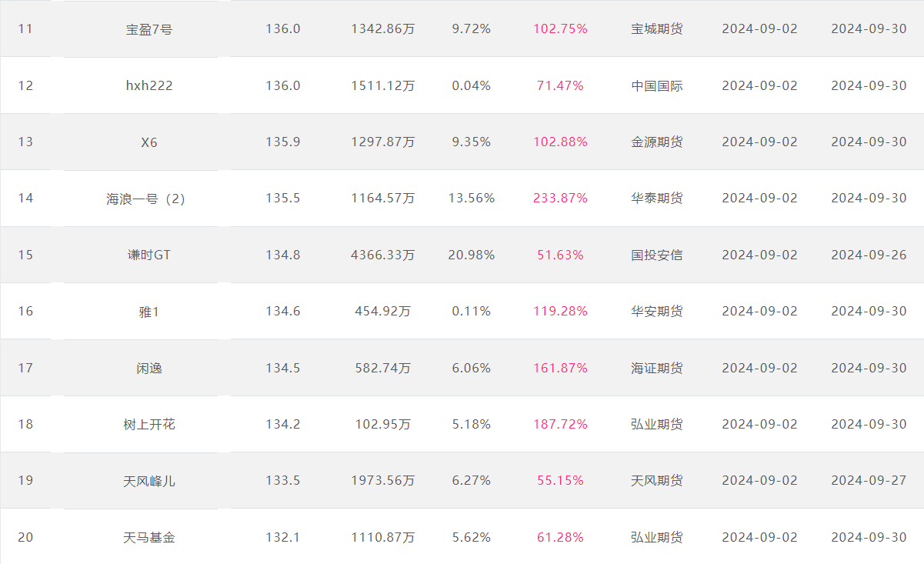
Task: Click rank number 16 cell
Action: pyautogui.click(x=25, y=311)
